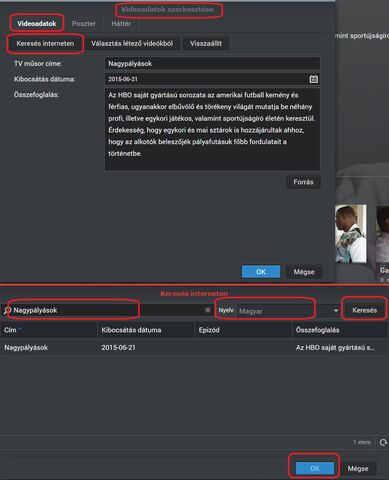The height and width of the screenshot is (480, 389).
Task: Refresh the search results list
Action: (383, 442)
